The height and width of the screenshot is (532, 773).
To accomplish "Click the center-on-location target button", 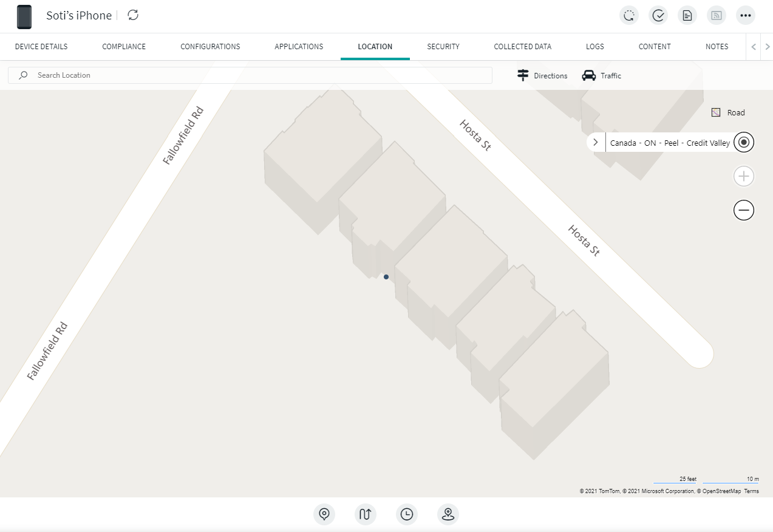I will (x=744, y=143).
